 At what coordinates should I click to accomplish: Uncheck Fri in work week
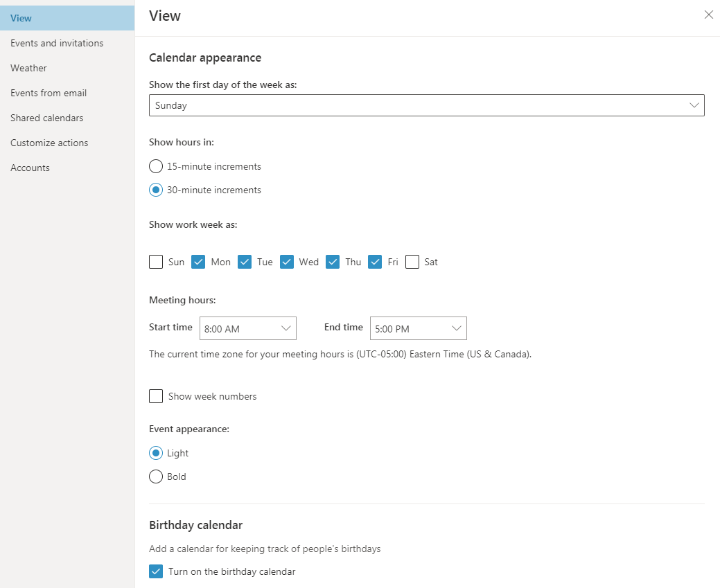coord(376,262)
